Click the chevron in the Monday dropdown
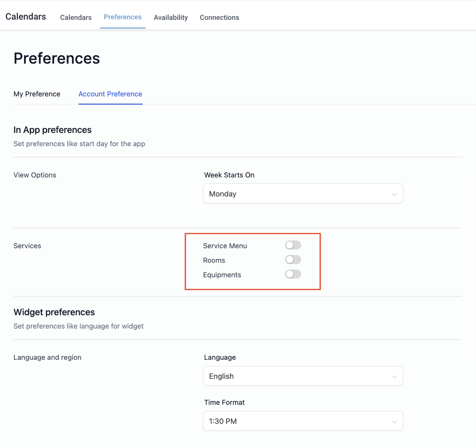 pyautogui.click(x=394, y=194)
